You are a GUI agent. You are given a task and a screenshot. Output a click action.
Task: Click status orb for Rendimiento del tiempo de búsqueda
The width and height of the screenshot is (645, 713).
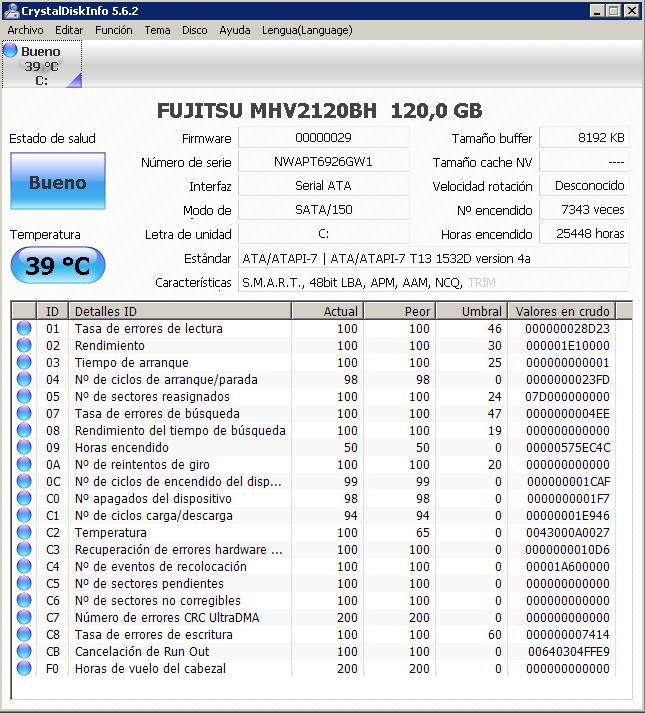tap(24, 430)
